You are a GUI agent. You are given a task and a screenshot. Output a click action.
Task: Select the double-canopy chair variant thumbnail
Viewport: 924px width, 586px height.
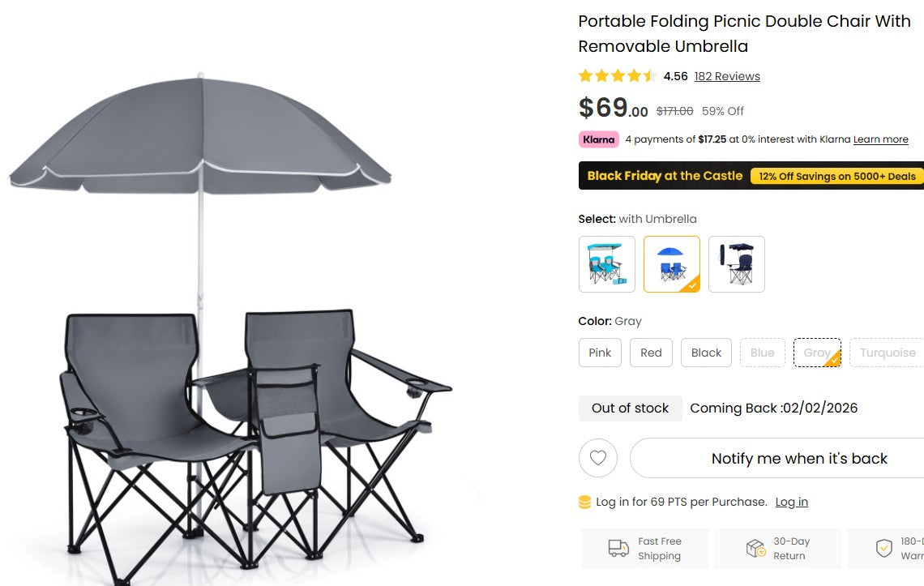click(607, 264)
